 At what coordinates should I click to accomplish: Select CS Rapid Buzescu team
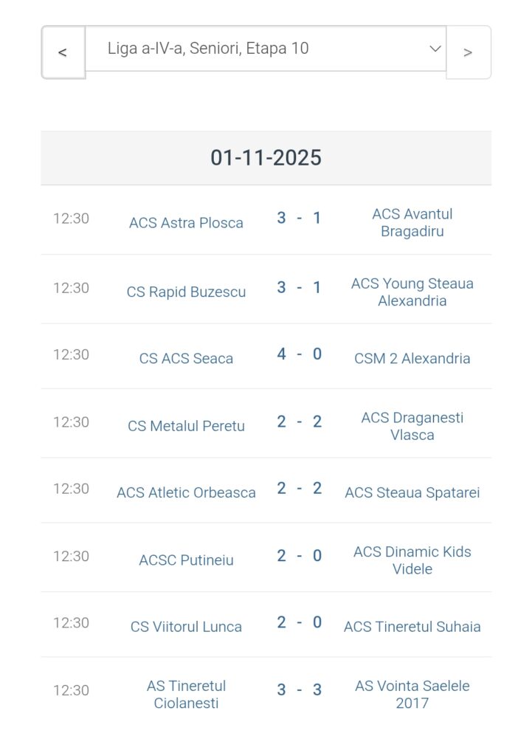pyautogui.click(x=186, y=292)
